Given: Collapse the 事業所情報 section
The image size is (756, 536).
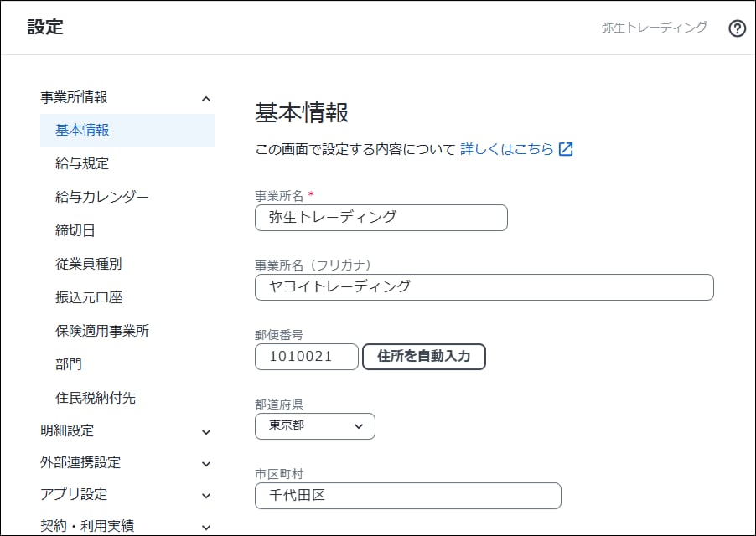Looking at the screenshot, I should 206,98.
